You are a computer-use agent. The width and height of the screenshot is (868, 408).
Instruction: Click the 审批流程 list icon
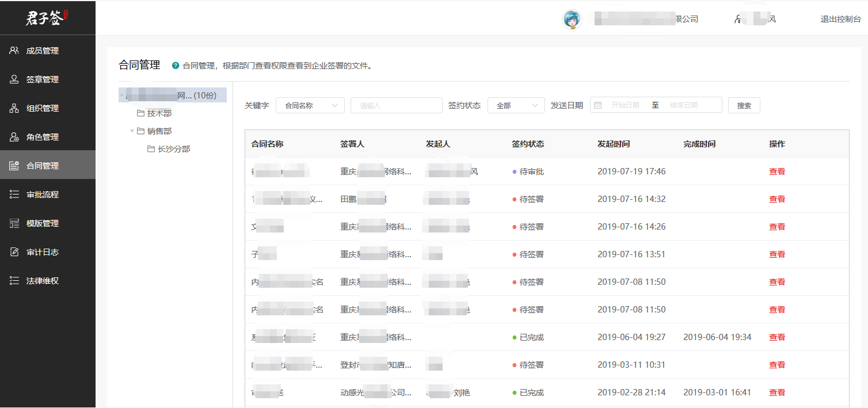(x=14, y=195)
